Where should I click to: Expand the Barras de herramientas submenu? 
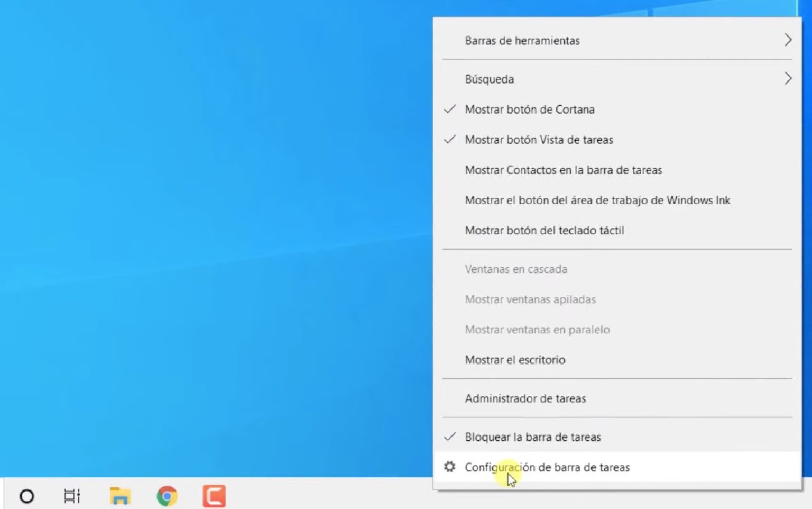[x=522, y=40]
